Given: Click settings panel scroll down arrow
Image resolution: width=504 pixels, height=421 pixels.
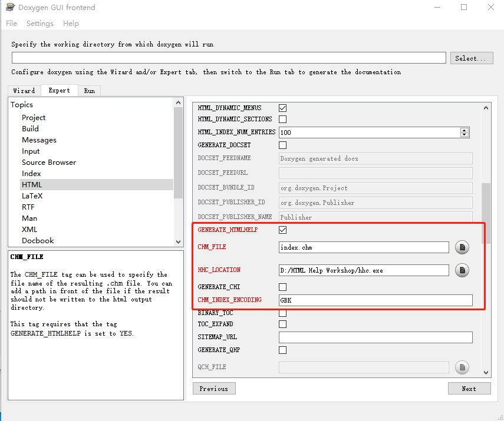Looking at the screenshot, I should (486, 373).
